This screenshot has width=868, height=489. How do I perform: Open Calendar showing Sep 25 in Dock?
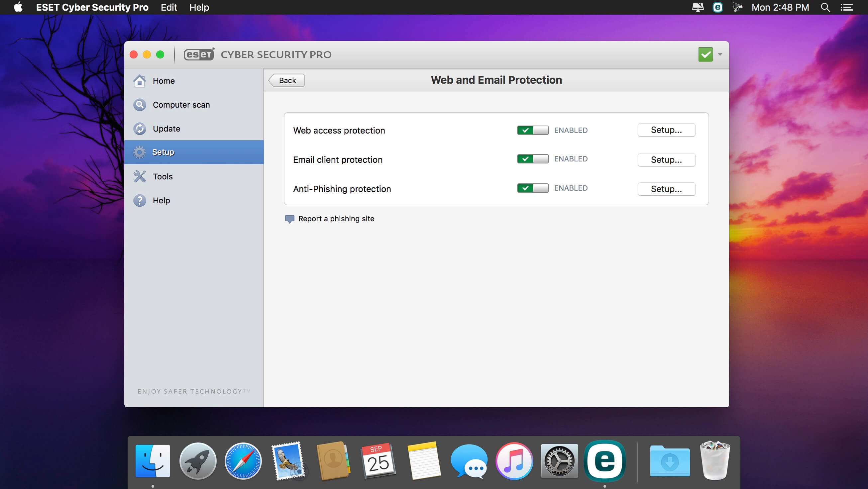tap(379, 461)
